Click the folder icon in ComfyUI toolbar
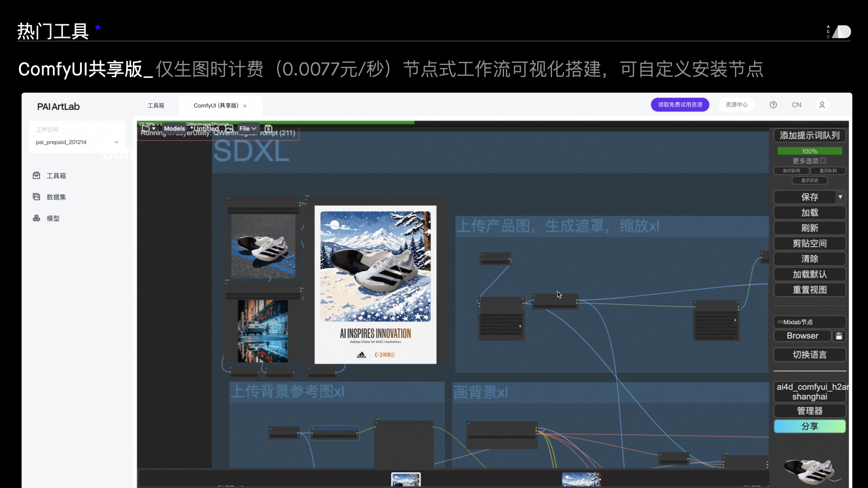This screenshot has height=488, width=868. coord(146,128)
